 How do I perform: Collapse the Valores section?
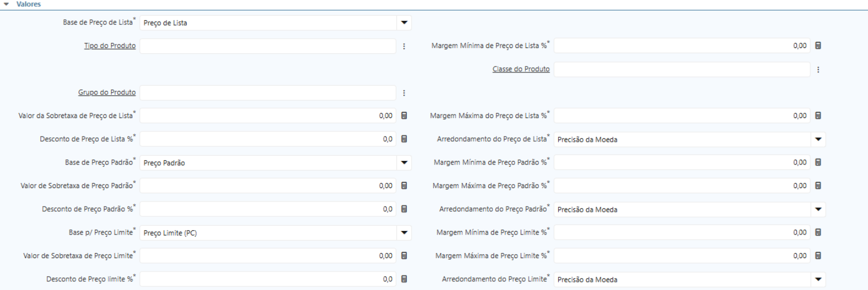coord(6,4)
